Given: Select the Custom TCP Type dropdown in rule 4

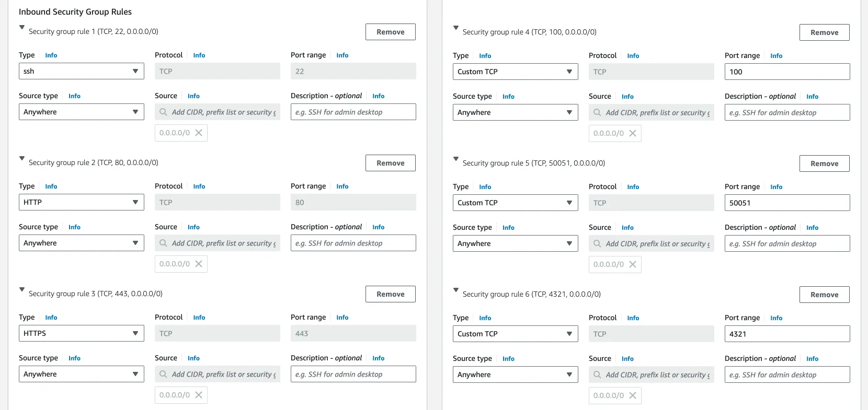Looking at the screenshot, I should click(515, 72).
